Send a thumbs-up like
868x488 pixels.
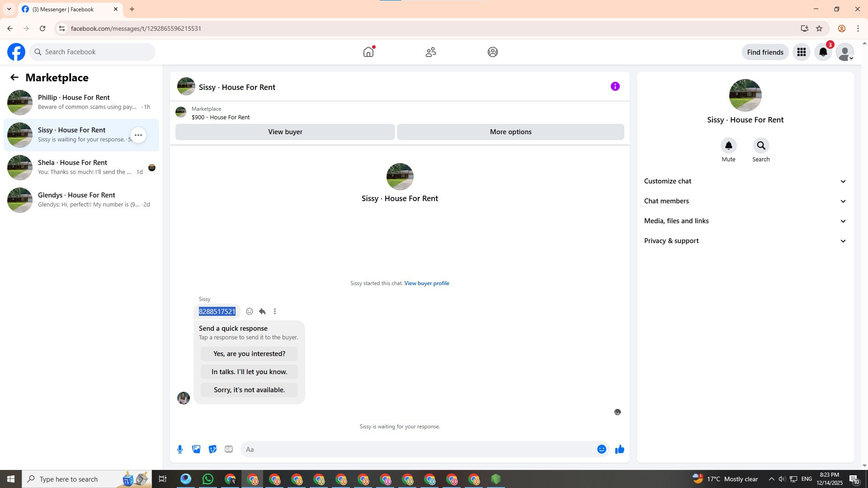coord(619,449)
